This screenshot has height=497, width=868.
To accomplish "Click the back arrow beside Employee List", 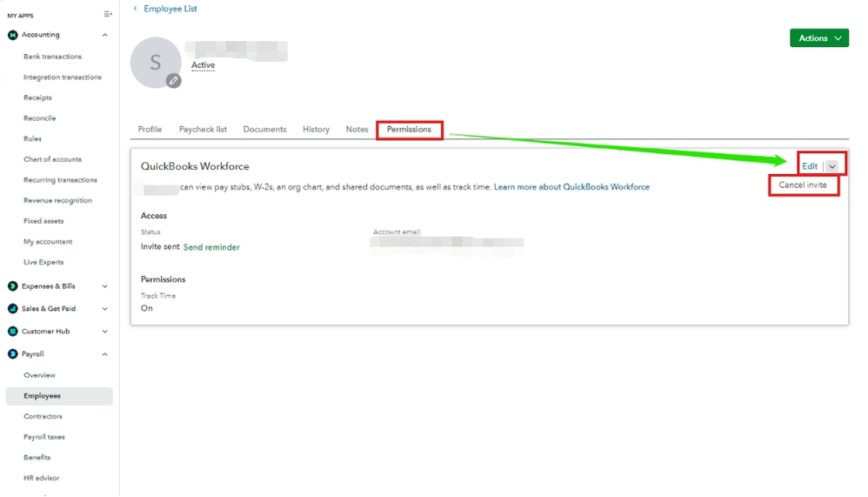I will [135, 9].
